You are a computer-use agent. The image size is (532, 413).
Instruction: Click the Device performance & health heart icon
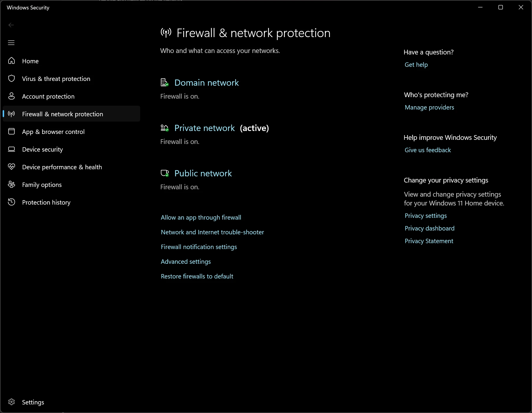point(11,167)
